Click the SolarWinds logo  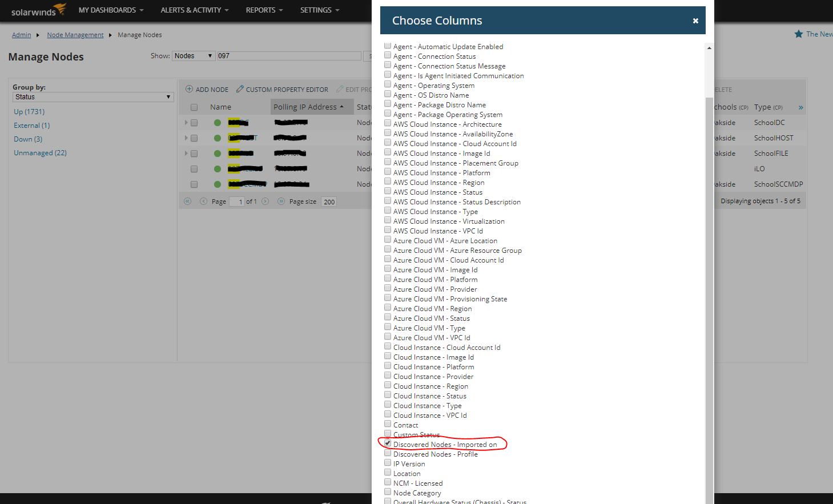point(38,10)
